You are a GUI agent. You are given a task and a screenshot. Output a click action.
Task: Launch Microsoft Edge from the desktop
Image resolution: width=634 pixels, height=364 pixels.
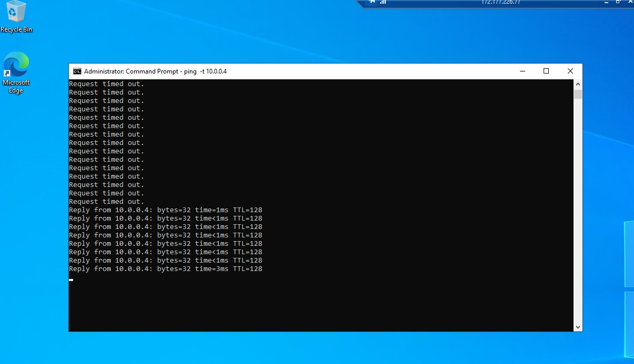click(x=16, y=68)
